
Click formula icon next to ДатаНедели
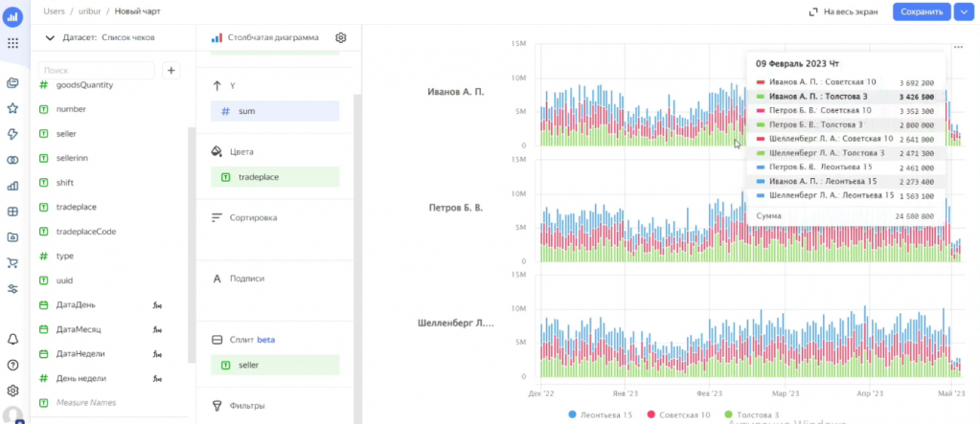156,354
